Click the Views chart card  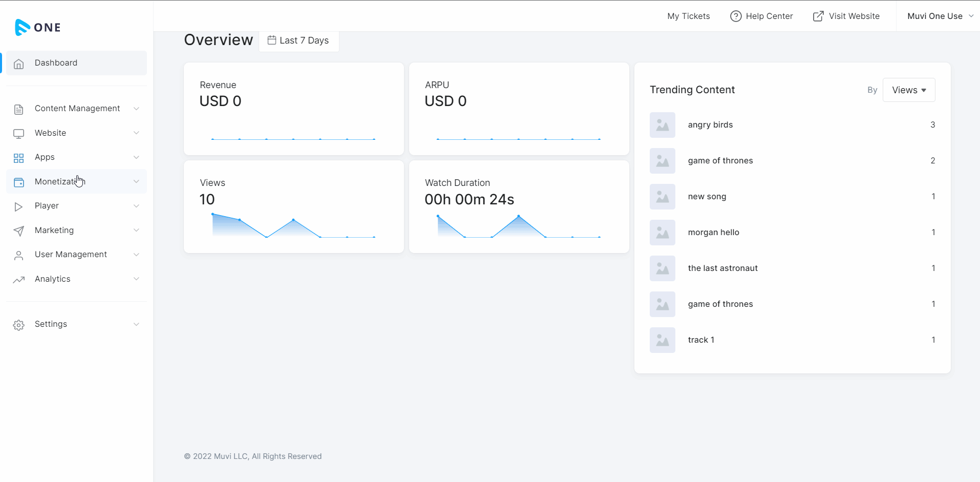pyautogui.click(x=293, y=206)
